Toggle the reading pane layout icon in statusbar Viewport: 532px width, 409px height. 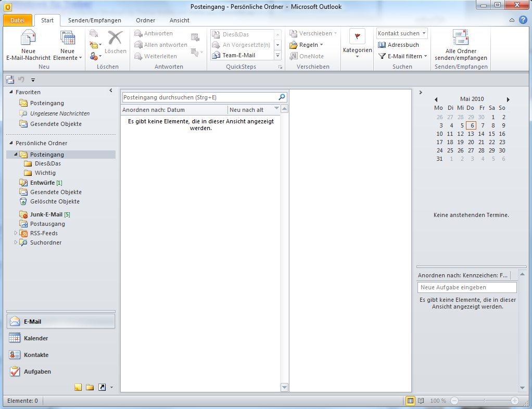410,401
